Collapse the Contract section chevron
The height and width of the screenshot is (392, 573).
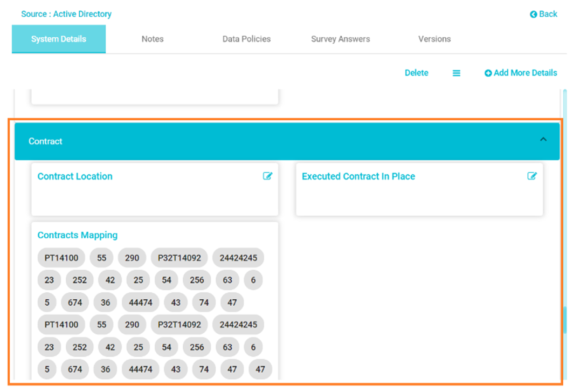(543, 139)
